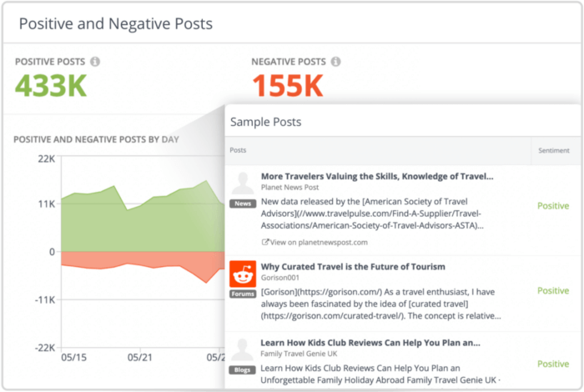The width and height of the screenshot is (584, 392).
Task: Click the Positive sentiment label on Reddit post
Action: click(x=553, y=291)
